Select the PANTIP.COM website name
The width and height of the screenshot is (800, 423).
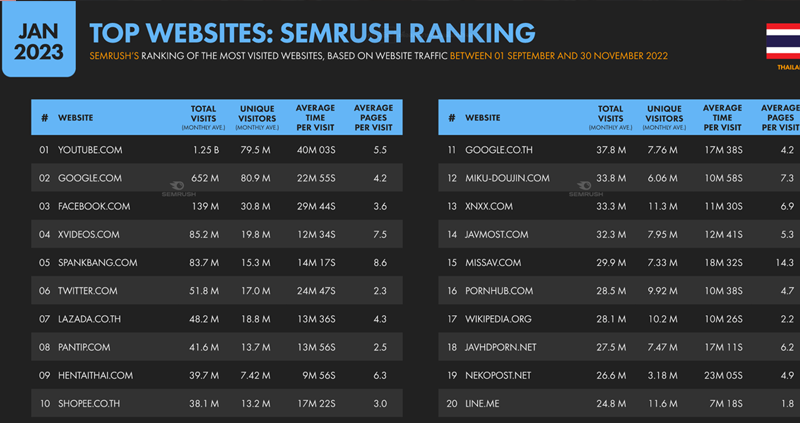click(x=84, y=347)
